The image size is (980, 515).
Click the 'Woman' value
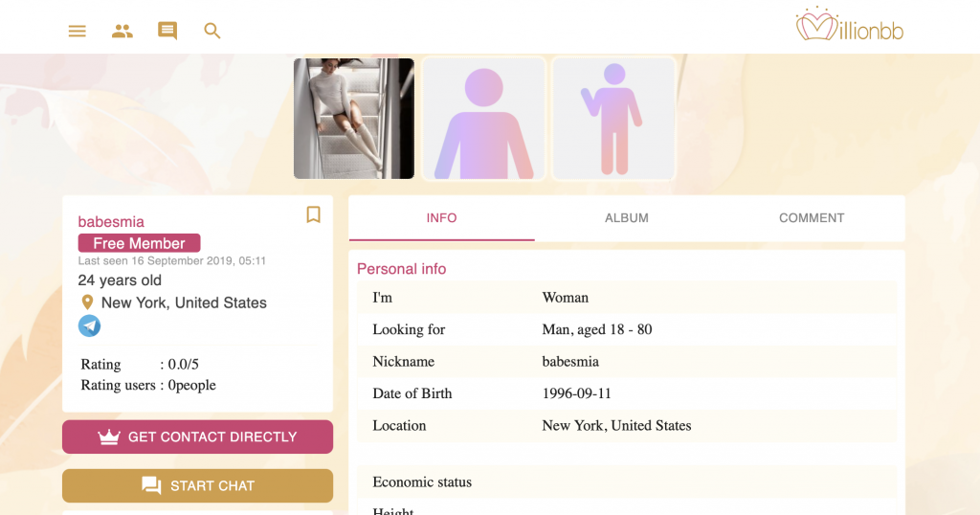click(x=565, y=298)
